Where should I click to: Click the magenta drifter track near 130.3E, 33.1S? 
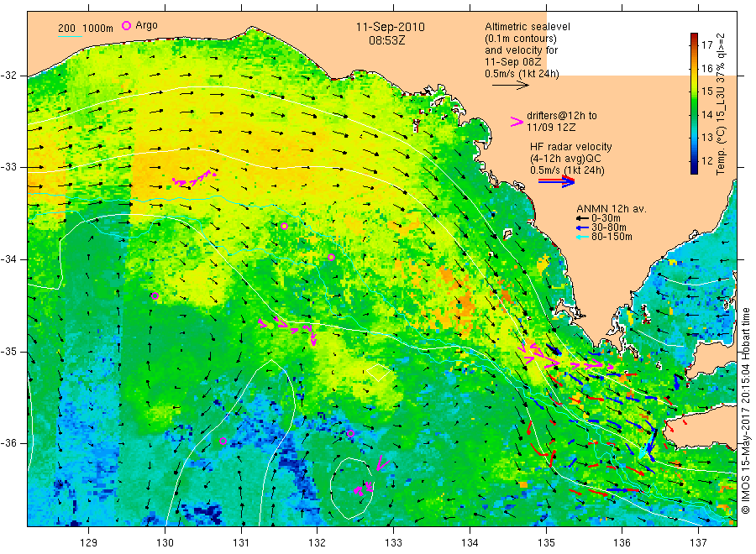tap(193, 178)
